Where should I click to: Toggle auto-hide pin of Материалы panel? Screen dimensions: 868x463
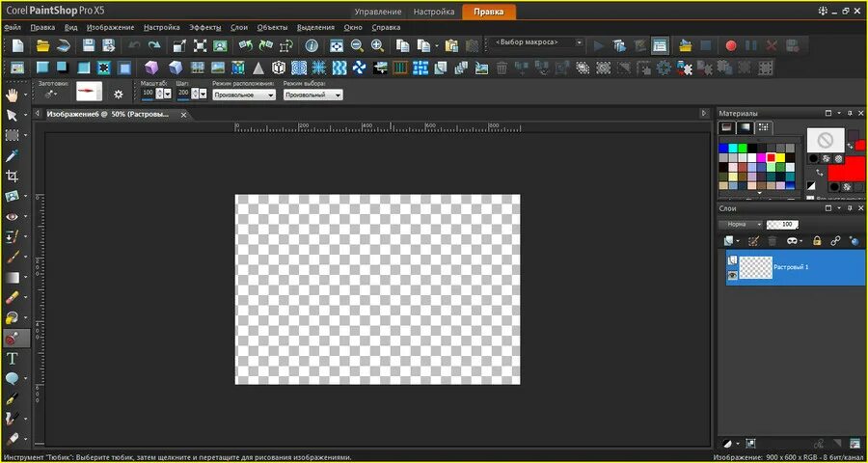coord(850,113)
